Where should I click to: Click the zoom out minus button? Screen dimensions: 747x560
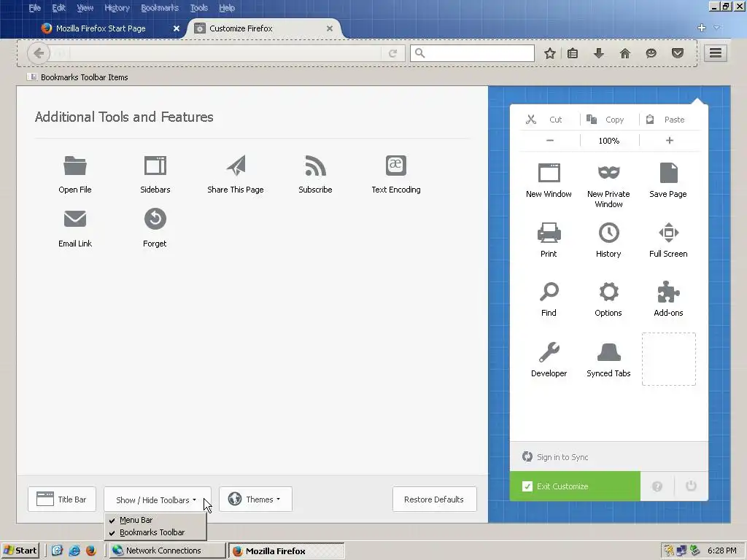pyautogui.click(x=550, y=141)
